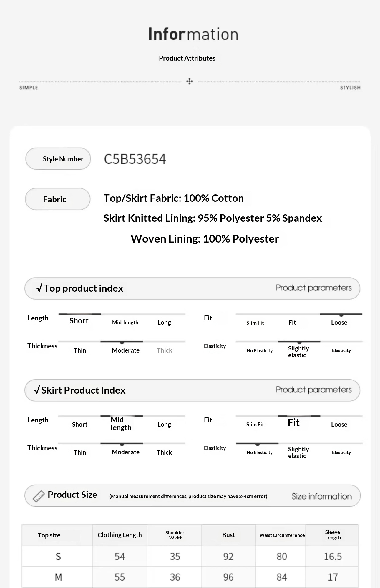The height and width of the screenshot is (588, 380).
Task: Select the size M row label
Action: [x=58, y=577]
